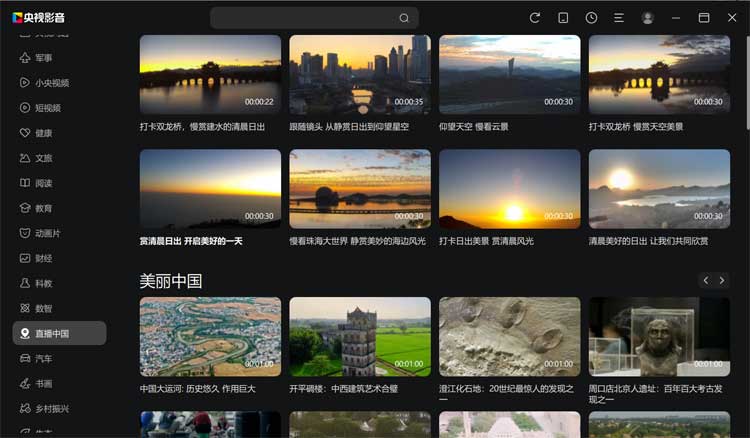
Task: Go to the 短视频 category
Action: coord(40,108)
